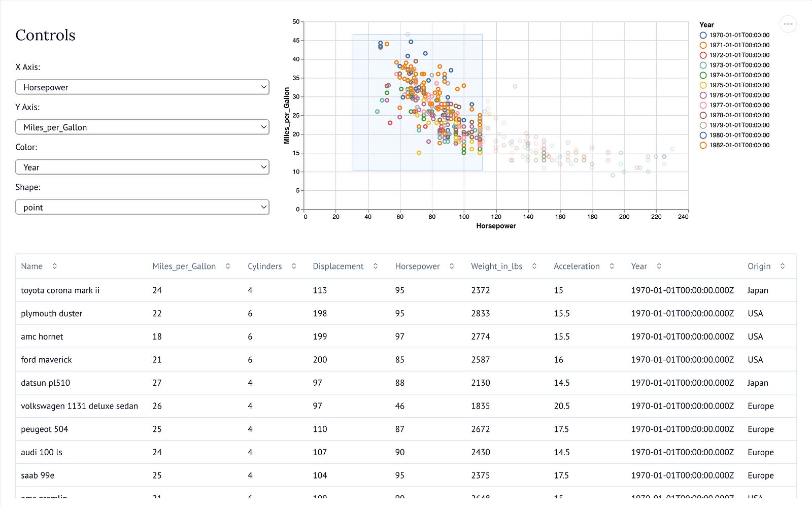The image size is (812, 507).
Task: Sort by Cylinders using its arrows
Action: point(294,266)
